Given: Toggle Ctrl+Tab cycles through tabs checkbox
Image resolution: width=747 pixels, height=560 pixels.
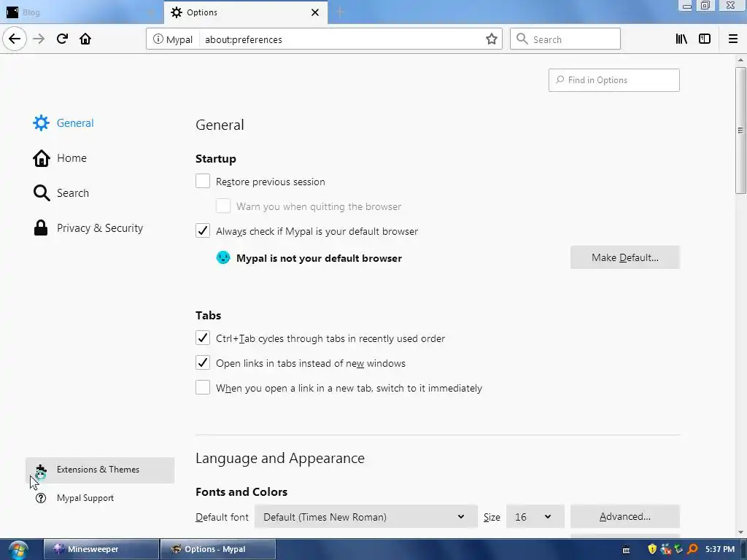Looking at the screenshot, I should tap(203, 338).
